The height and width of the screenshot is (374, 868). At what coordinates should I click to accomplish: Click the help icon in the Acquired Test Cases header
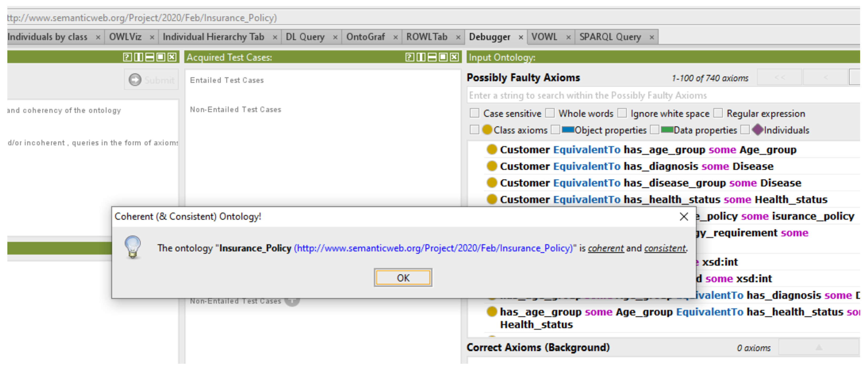coord(409,57)
